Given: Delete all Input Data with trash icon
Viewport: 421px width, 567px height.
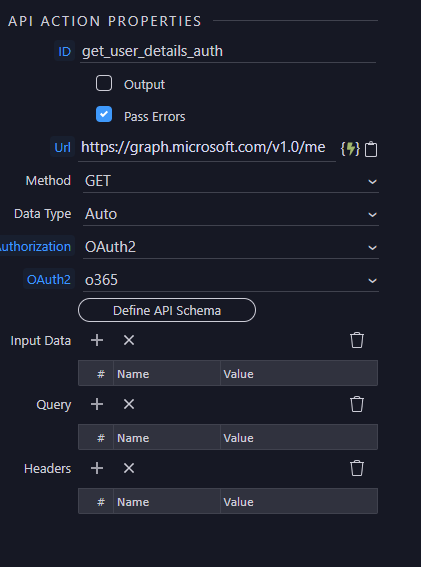Looking at the screenshot, I should pos(357,340).
